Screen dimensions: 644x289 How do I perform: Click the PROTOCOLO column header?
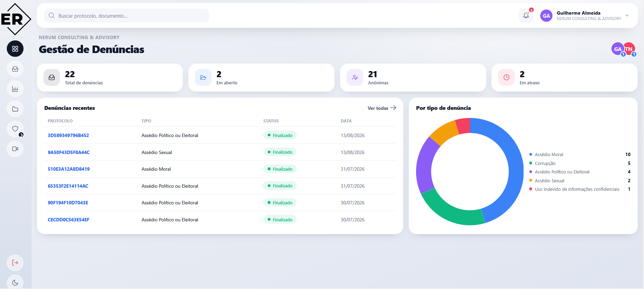60,121
